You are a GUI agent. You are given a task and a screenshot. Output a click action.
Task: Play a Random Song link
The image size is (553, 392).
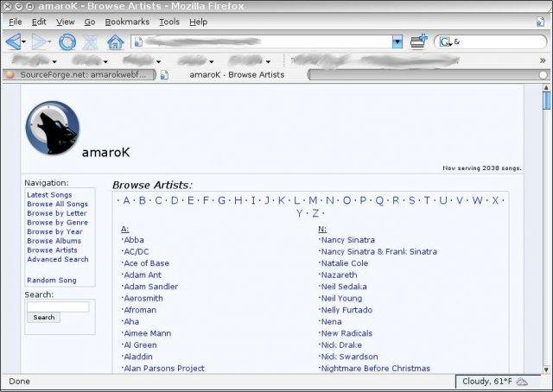(52, 281)
